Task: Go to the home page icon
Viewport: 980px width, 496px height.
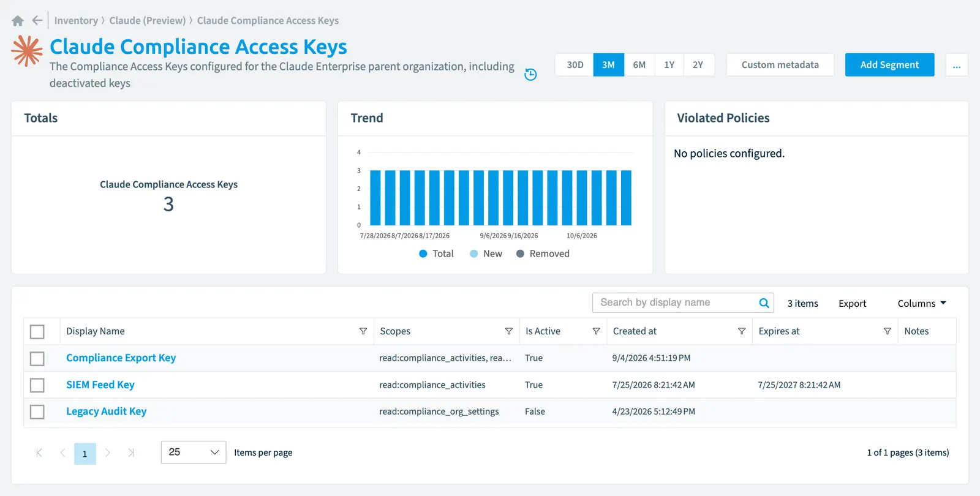Action: 18,21
